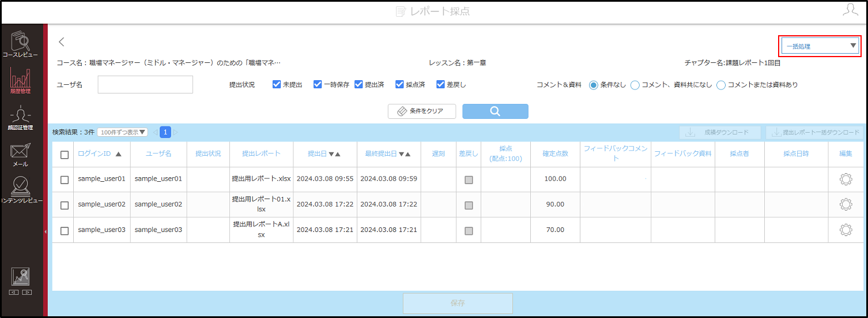Open face authentication management sidebar icon
Viewport: 868px width, 318px height.
click(x=21, y=118)
